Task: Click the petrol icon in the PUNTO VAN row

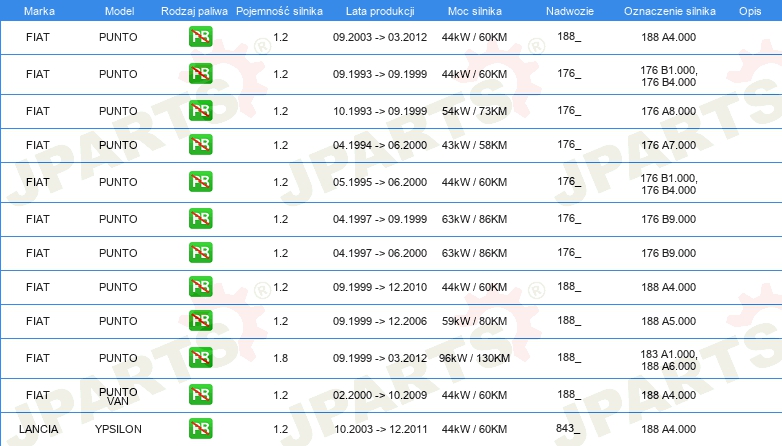Action: tap(200, 394)
